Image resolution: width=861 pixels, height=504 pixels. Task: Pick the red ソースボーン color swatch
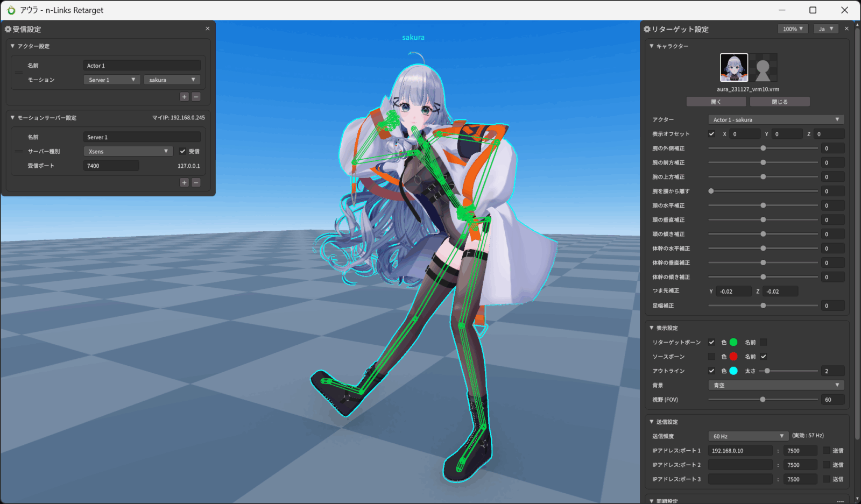click(733, 357)
